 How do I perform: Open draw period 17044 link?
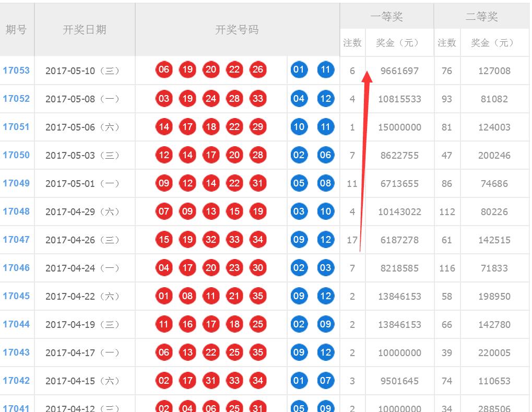tap(16, 324)
